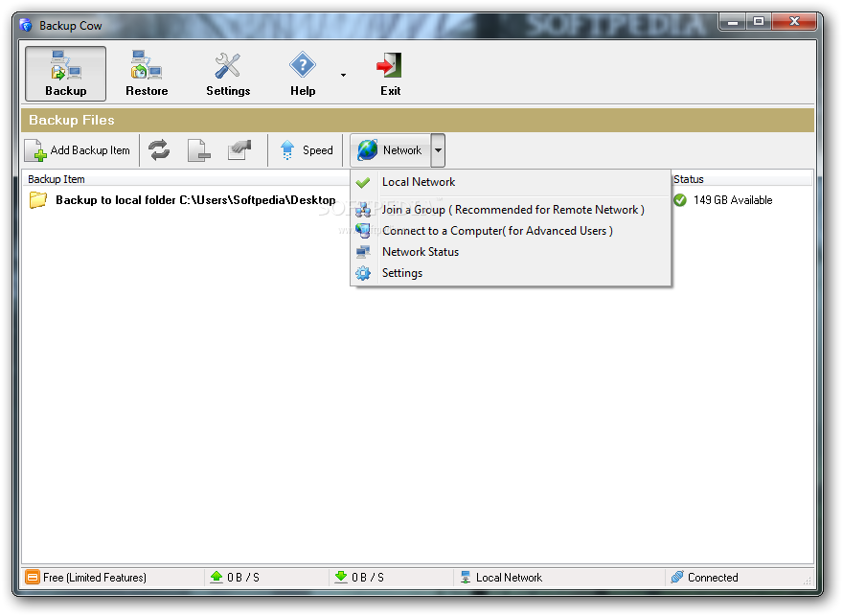843x616 pixels.
Task: Open Settings from the Network menu
Action: click(x=511, y=273)
